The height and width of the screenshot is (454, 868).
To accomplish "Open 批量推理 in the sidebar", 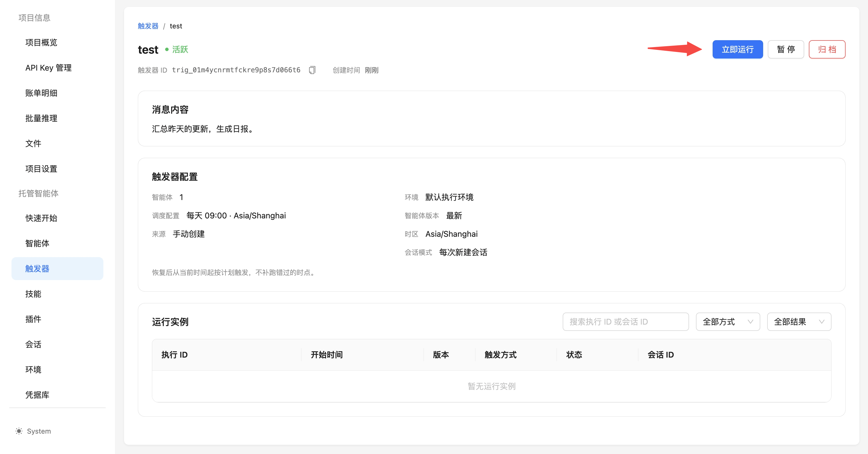I will pyautogui.click(x=57, y=118).
